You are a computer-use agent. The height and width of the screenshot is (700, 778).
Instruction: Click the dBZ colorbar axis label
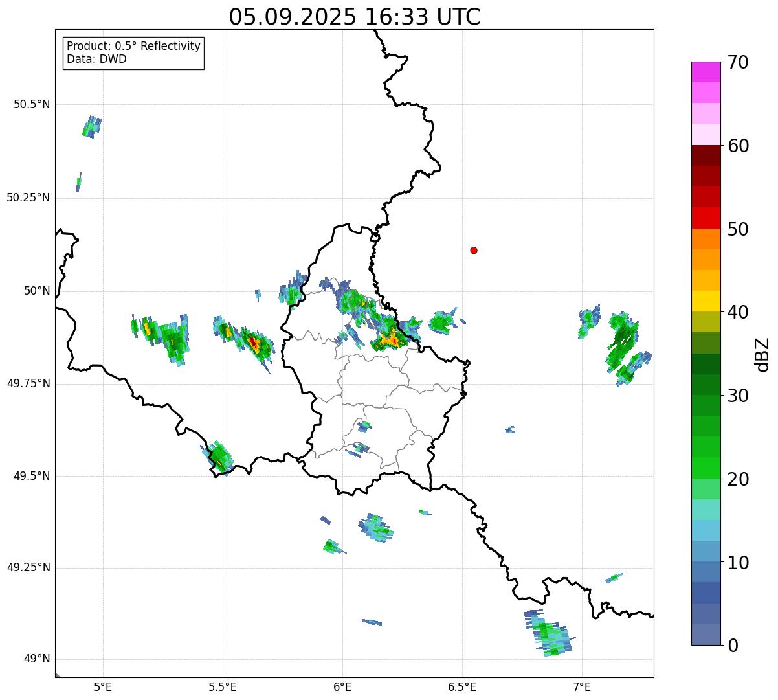coord(762,354)
